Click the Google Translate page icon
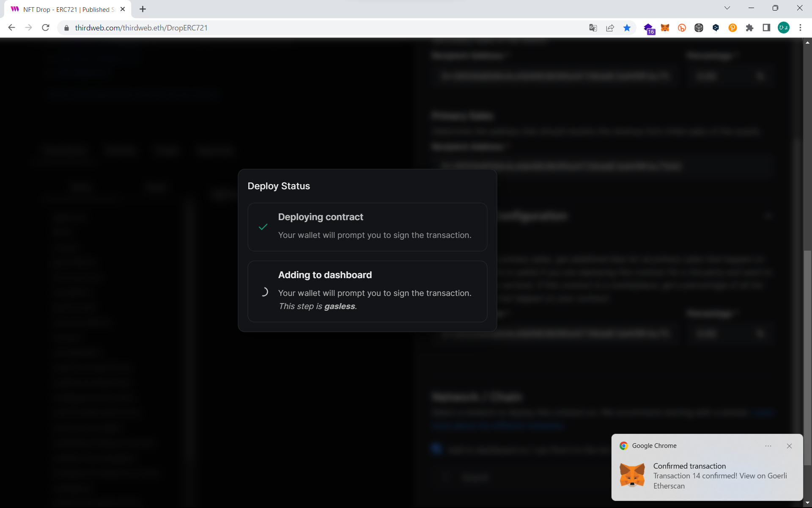 [x=593, y=28]
